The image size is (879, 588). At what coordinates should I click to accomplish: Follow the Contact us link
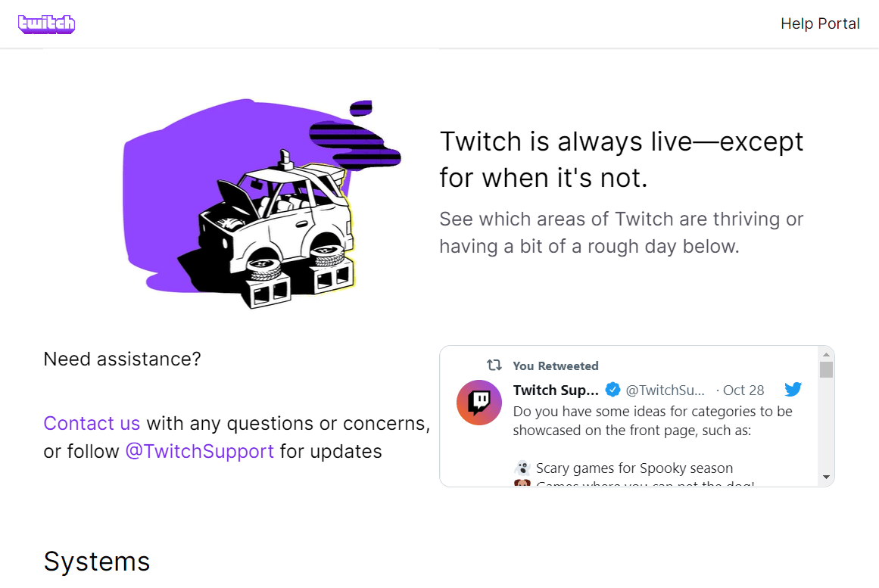[x=92, y=423]
